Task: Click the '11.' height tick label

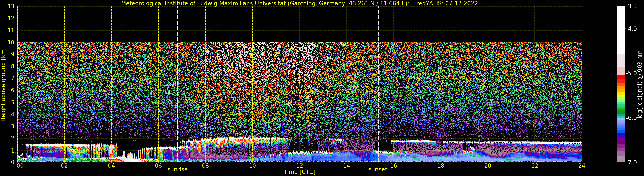Action: pos(12,31)
